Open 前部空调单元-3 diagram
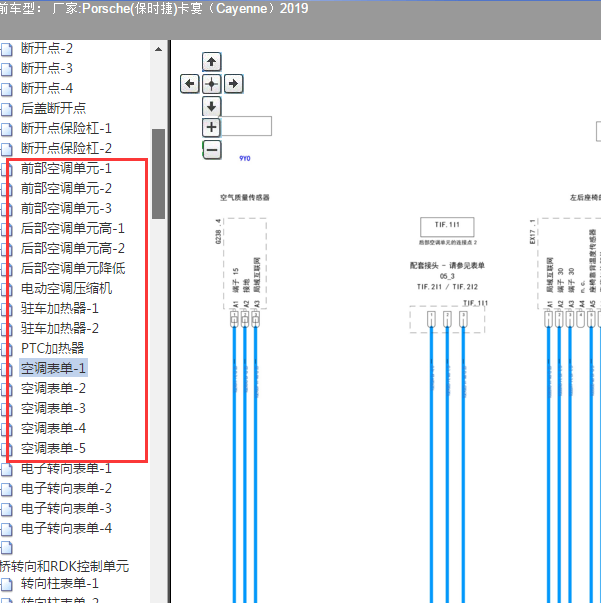The height and width of the screenshot is (603, 601). 66,208
